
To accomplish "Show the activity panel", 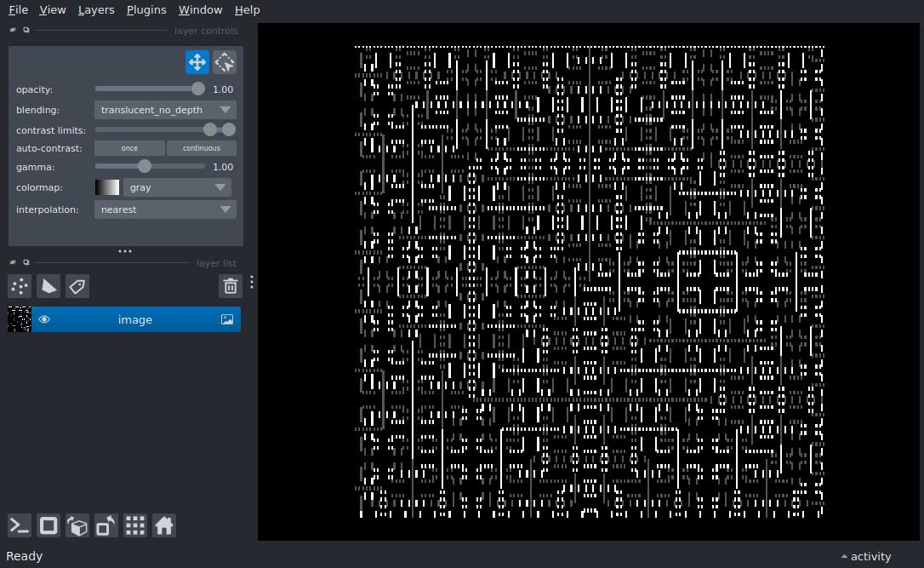I will [x=865, y=556].
